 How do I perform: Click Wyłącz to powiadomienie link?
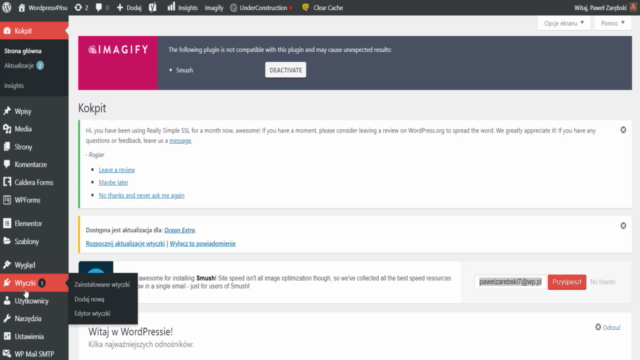[202, 244]
